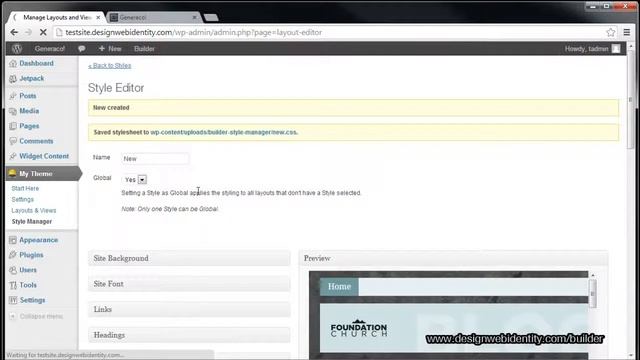Open the Style Manager link
This screenshot has height=360, width=640.
[32, 222]
